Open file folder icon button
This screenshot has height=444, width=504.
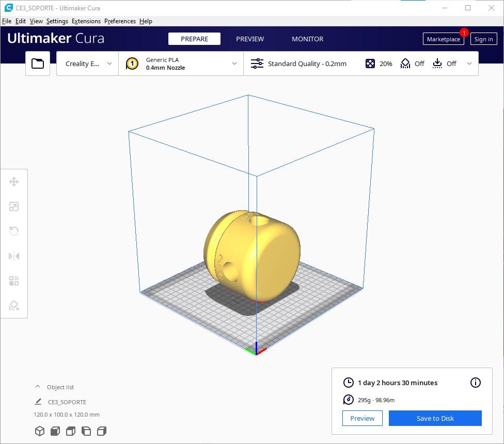[38, 64]
